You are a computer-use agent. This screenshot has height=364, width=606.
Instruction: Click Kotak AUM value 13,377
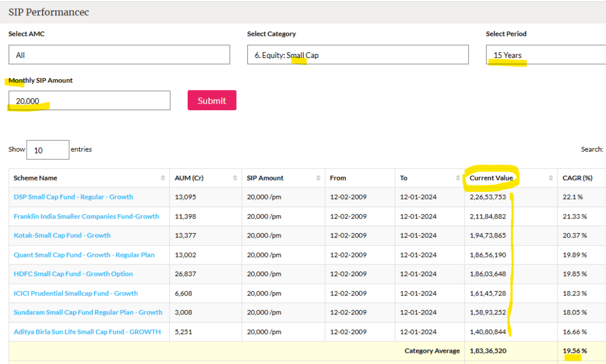185,236
